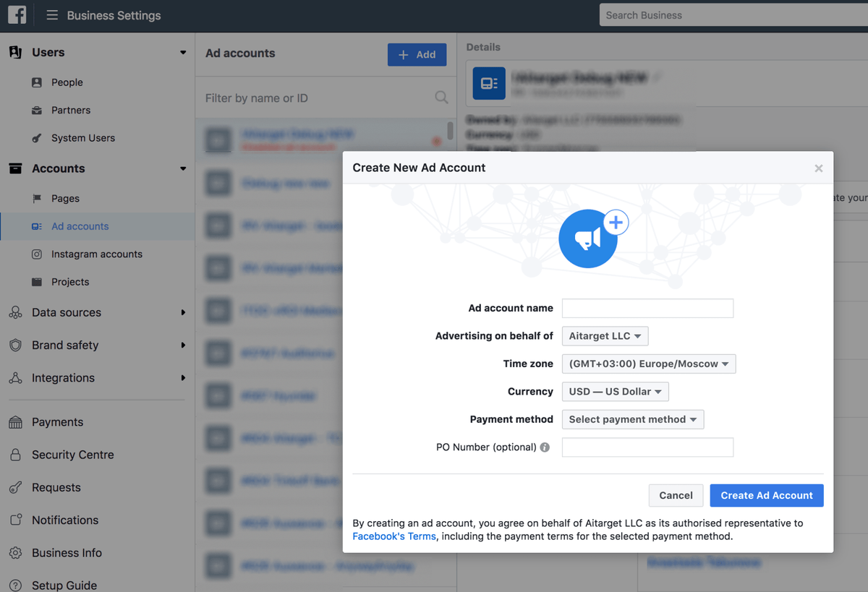Click the ad accounts list scrollbar
This screenshot has width=868, height=592.
[450, 132]
